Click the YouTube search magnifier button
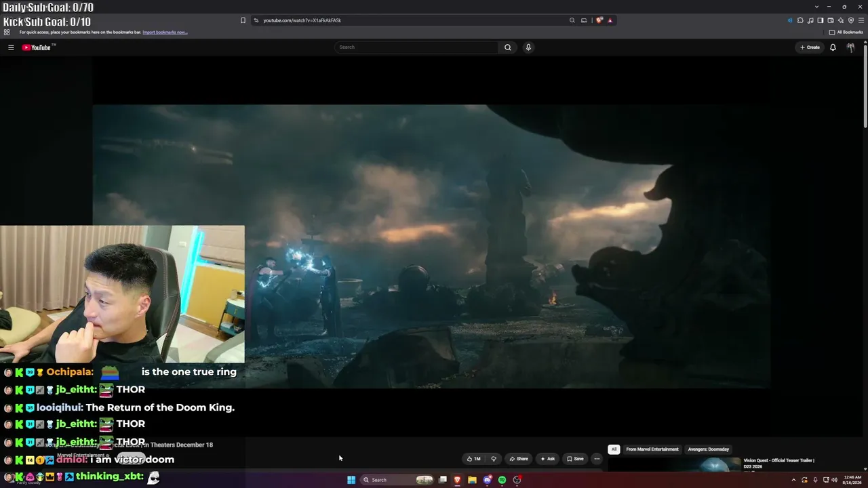The width and height of the screenshot is (868, 488). pyautogui.click(x=507, y=47)
